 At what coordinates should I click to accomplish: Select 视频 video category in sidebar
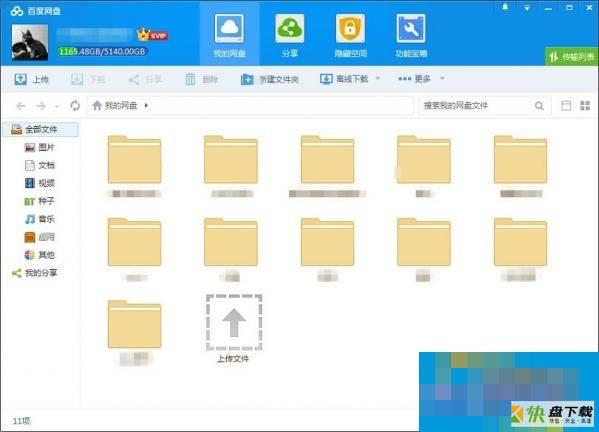40,183
